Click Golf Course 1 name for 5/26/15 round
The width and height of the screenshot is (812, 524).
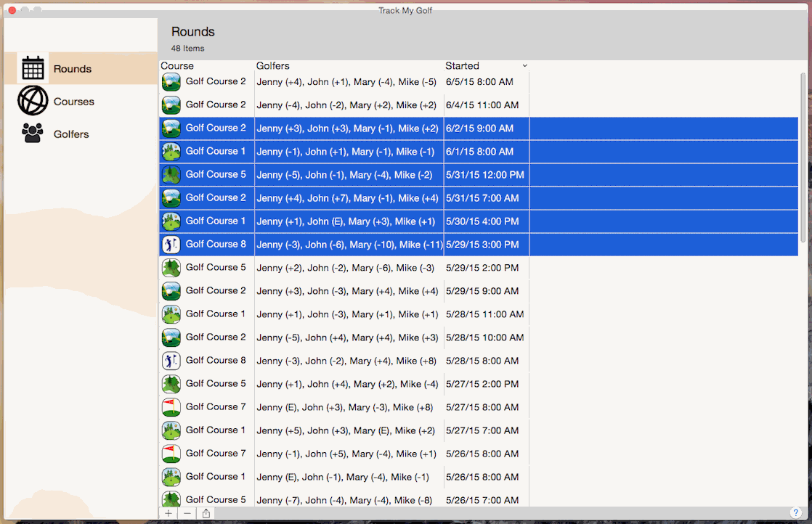(x=216, y=476)
